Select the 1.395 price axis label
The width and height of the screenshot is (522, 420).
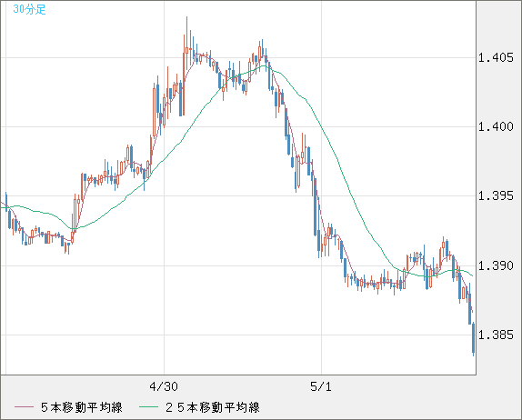coord(496,195)
